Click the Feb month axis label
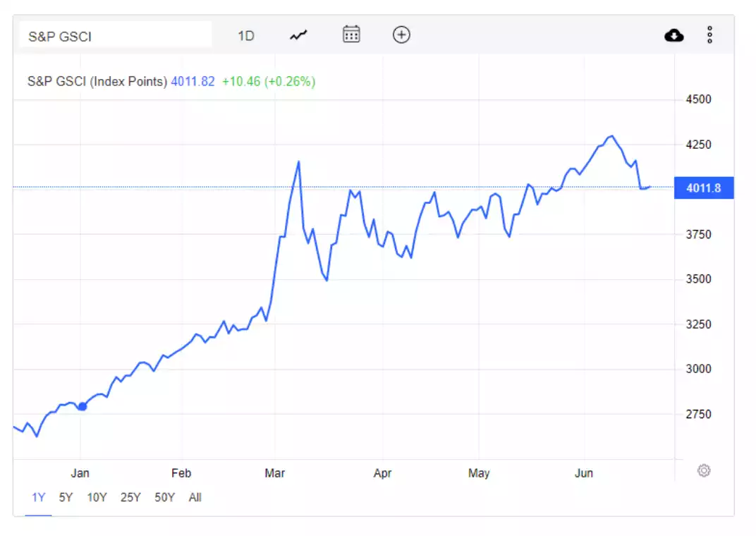This screenshot has height=536, width=756. (181, 473)
